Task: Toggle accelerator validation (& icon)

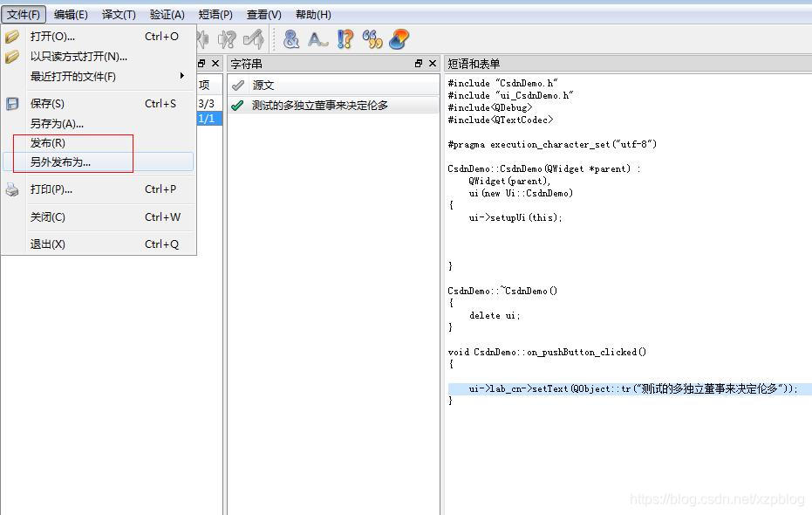Action: click(x=291, y=39)
